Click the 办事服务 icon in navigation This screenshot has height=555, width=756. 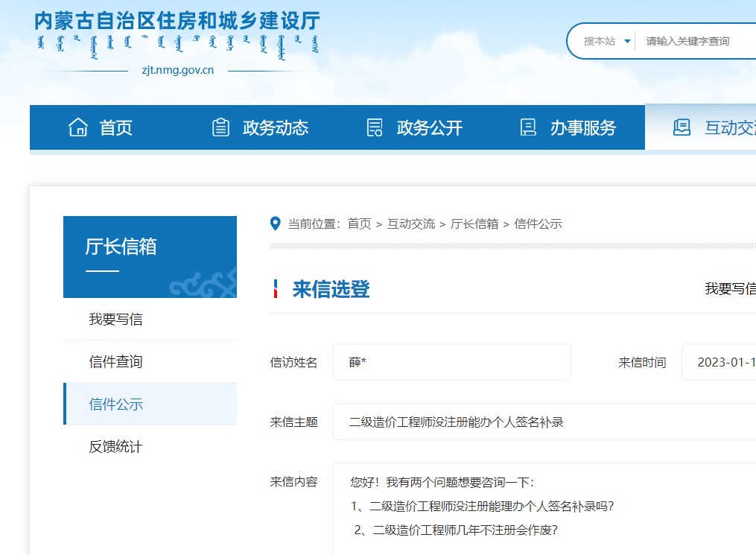[528, 127]
